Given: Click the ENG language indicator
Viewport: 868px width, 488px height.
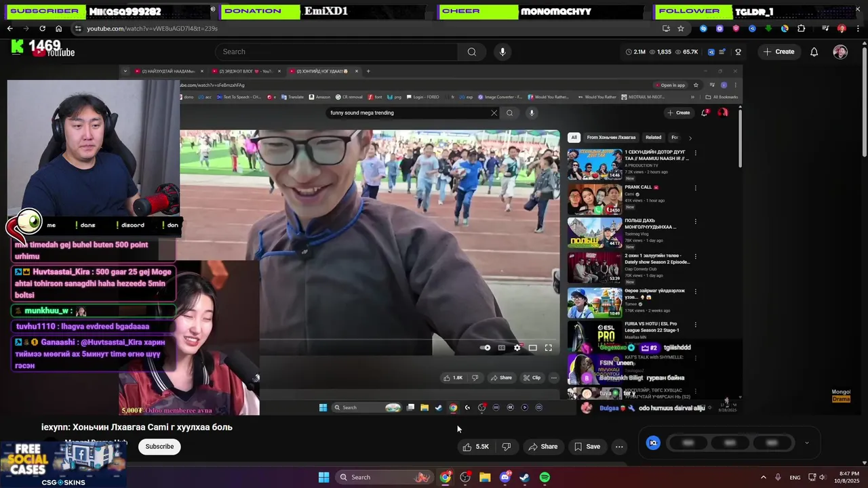Looking at the screenshot, I should (x=795, y=477).
